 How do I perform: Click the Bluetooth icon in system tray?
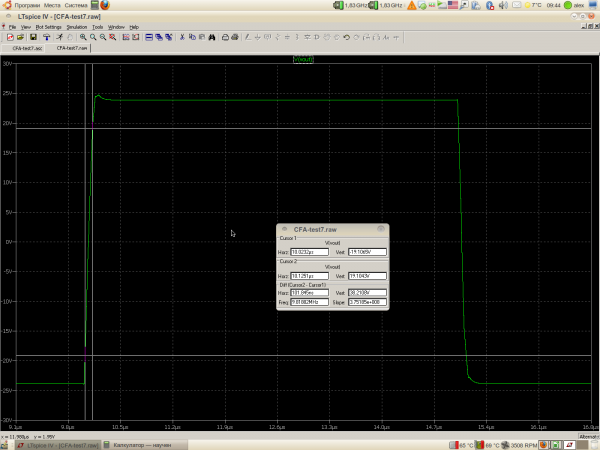point(490,5)
